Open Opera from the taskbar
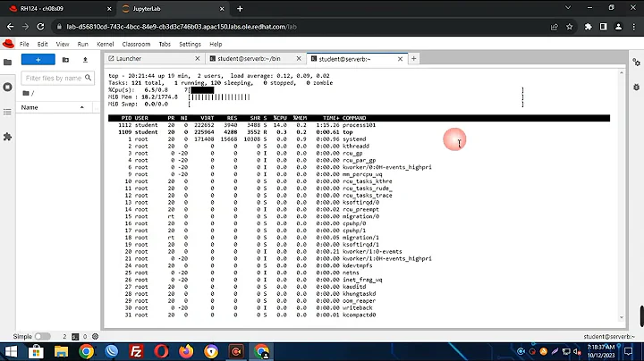Viewport: 644px width, 361px height. 161,351
